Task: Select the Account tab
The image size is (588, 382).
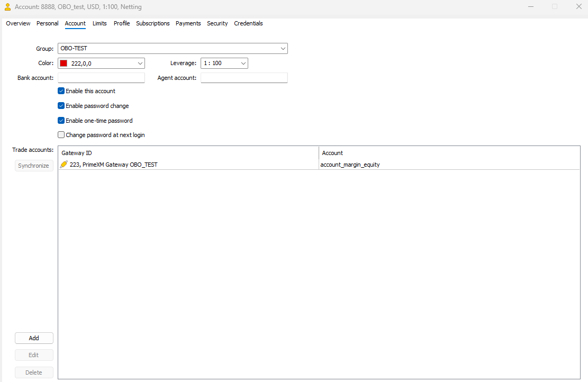Action: pyautogui.click(x=75, y=23)
